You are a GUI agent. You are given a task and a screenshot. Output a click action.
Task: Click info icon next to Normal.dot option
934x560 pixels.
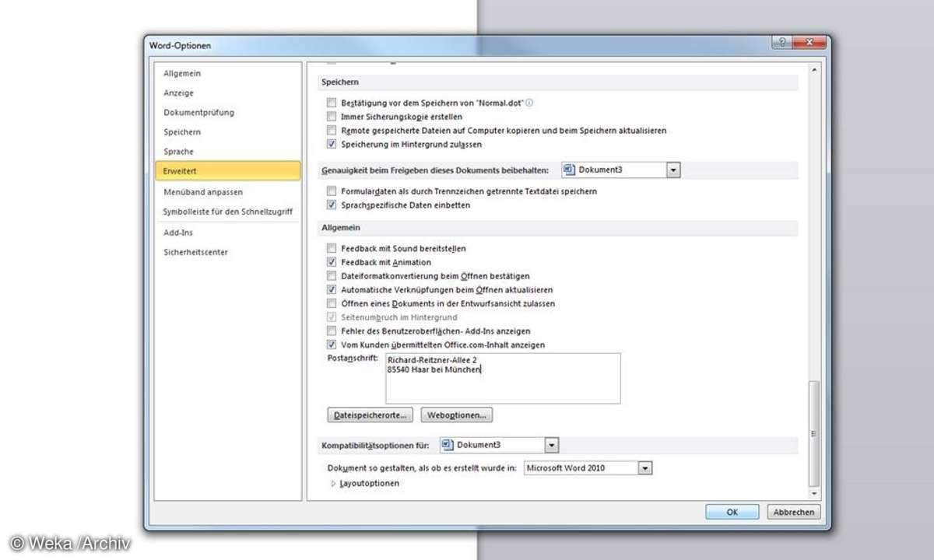(530, 103)
